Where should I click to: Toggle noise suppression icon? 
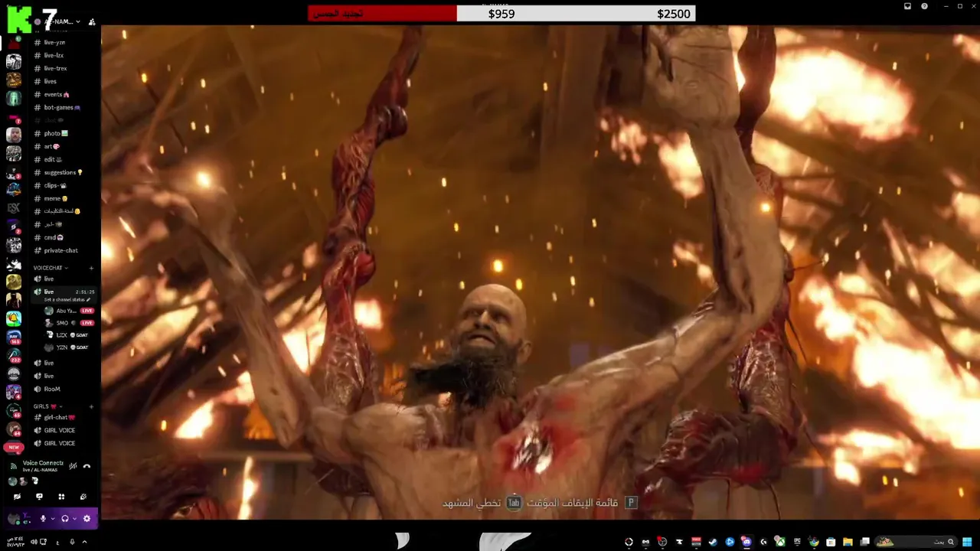73,466
